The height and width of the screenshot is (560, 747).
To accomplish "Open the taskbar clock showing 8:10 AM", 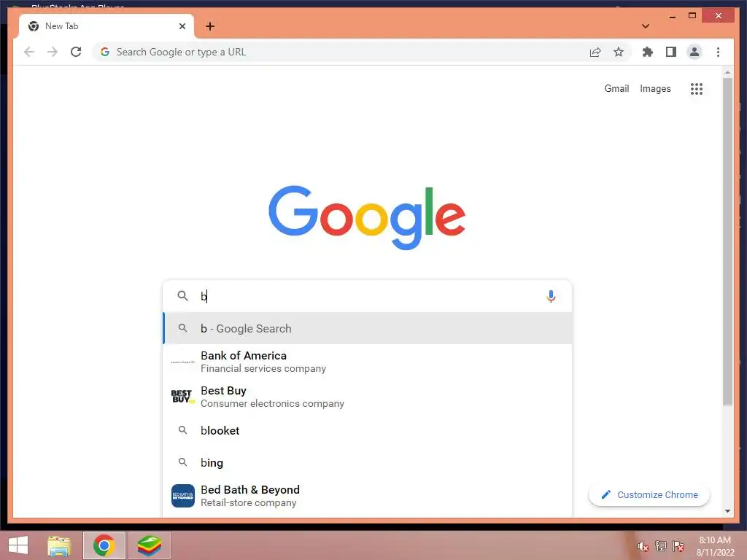I will point(715,546).
